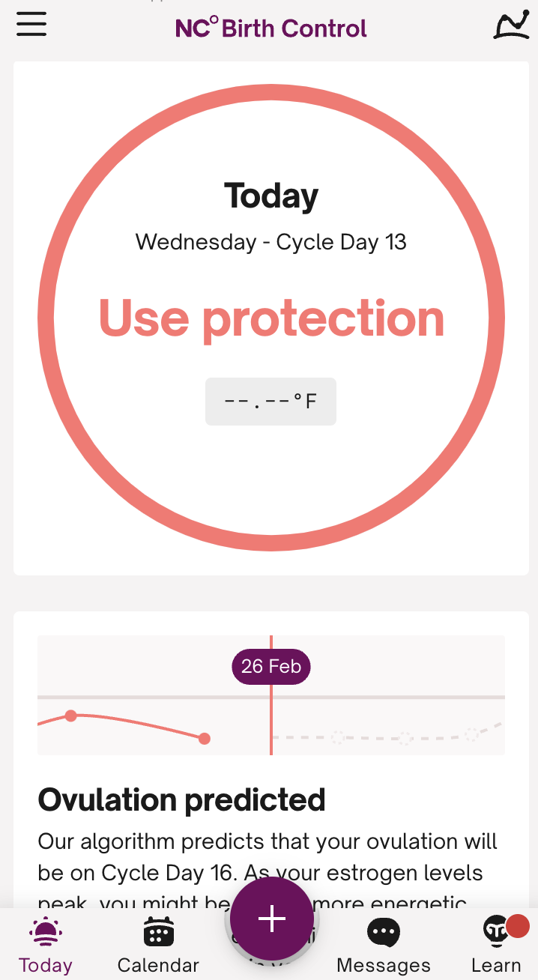Tap the empty temperature field

point(270,402)
